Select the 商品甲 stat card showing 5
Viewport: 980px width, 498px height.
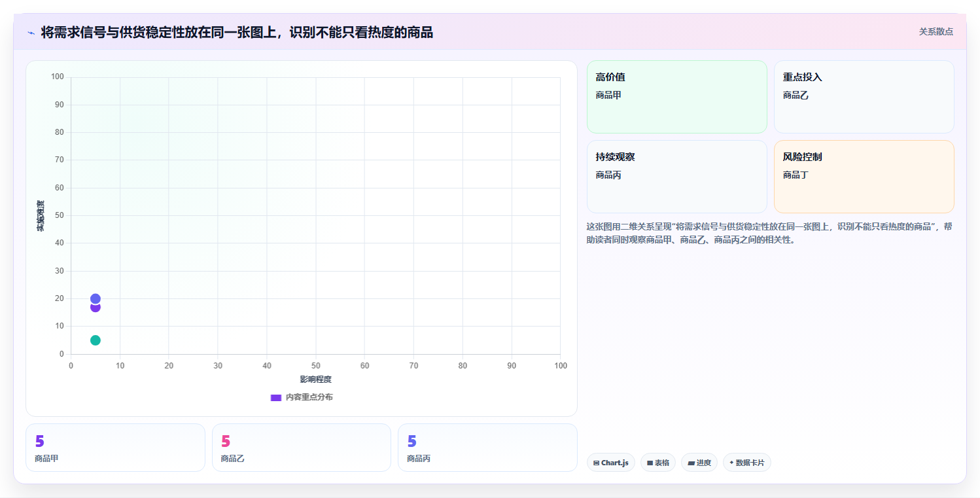(x=115, y=448)
